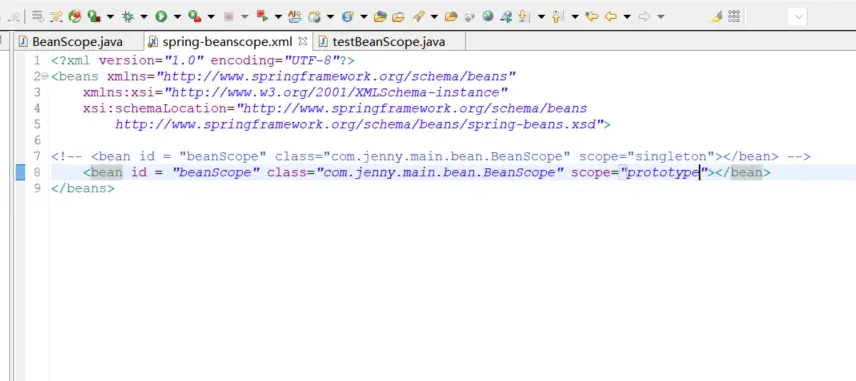
Task: Click the red square with green arrow icon
Action: click(263, 16)
